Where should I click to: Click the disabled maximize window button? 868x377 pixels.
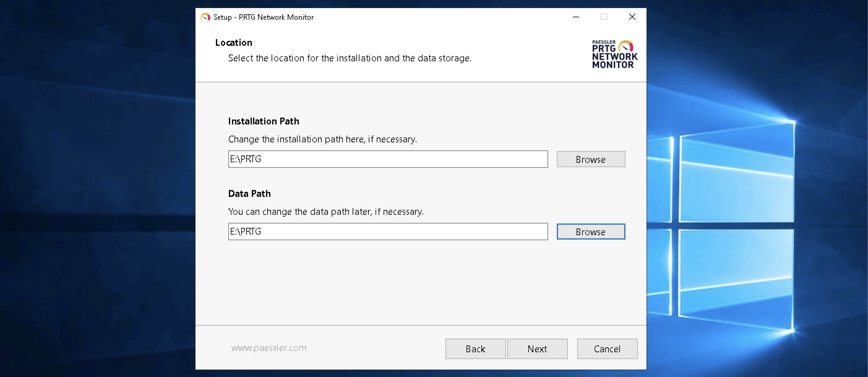point(604,17)
